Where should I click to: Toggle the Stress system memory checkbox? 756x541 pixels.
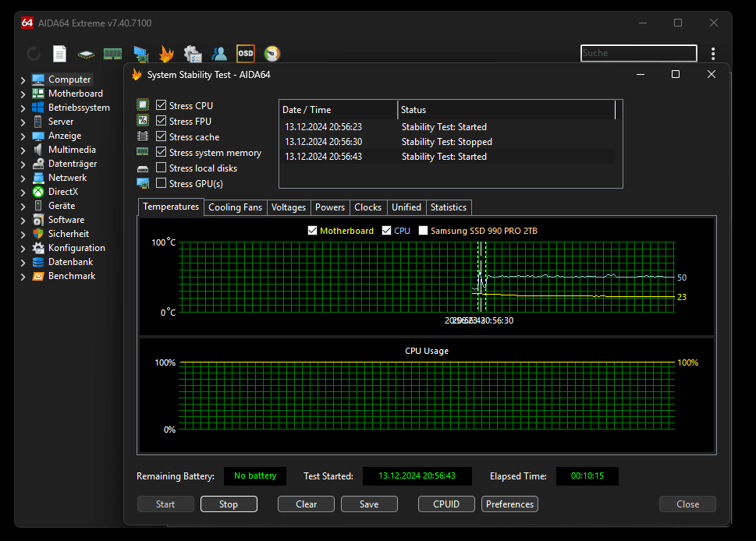coord(161,152)
